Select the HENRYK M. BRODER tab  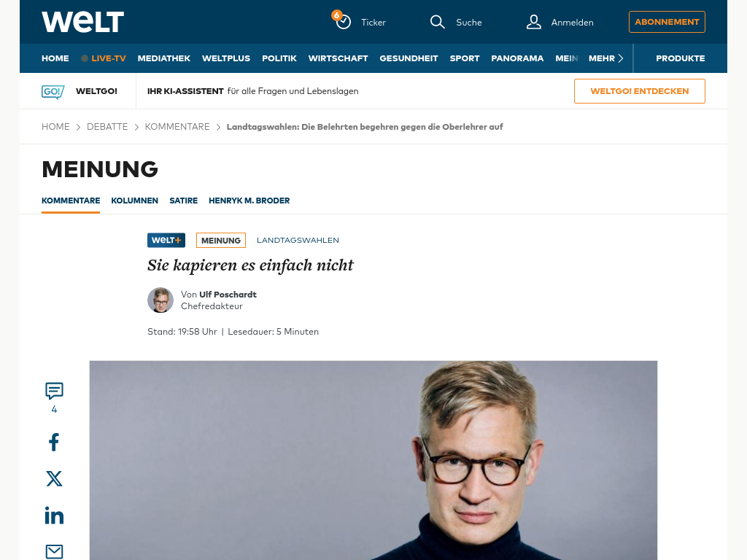(x=249, y=201)
